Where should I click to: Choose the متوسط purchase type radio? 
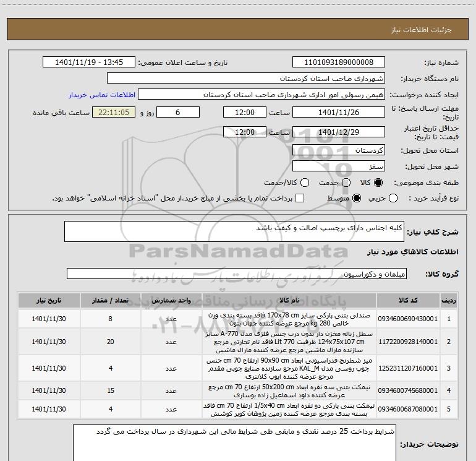tap(357, 198)
